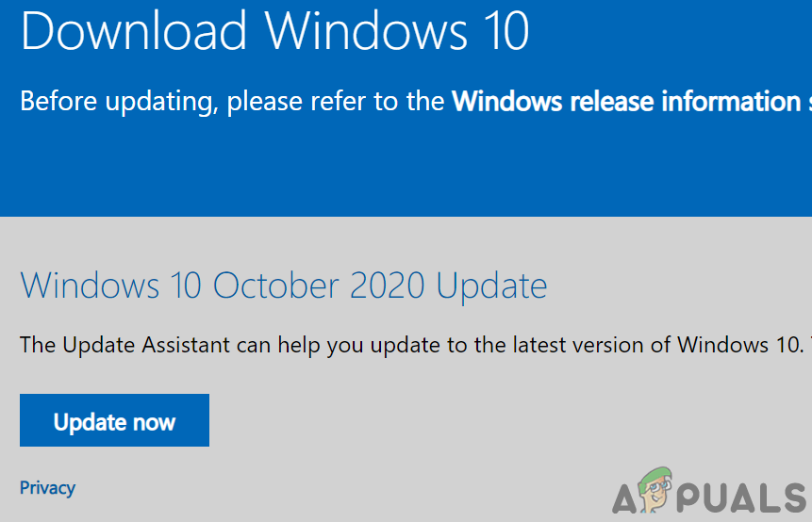Click the "Before updating" text in banner

pyautogui.click(x=119, y=102)
